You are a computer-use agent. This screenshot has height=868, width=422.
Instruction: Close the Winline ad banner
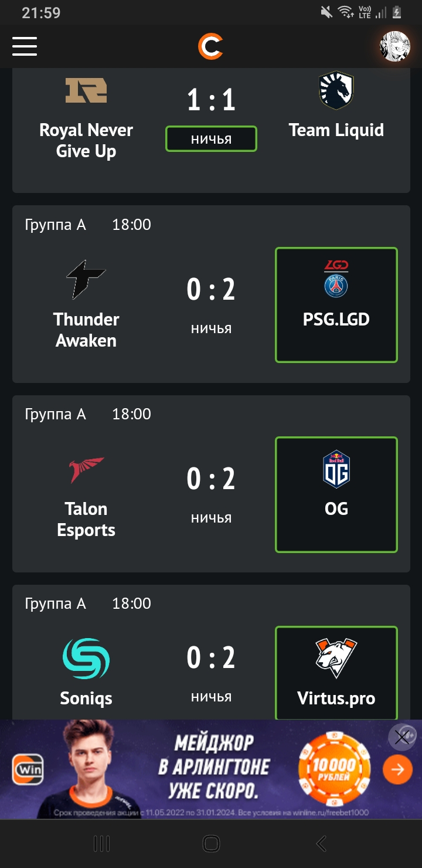[x=402, y=737]
